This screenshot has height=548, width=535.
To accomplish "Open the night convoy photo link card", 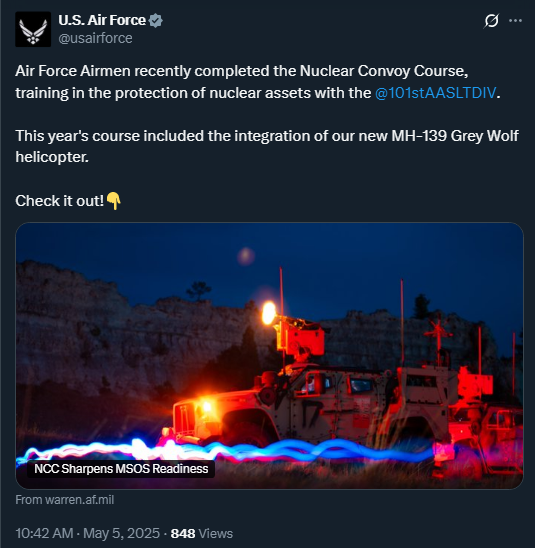I will 269,355.
